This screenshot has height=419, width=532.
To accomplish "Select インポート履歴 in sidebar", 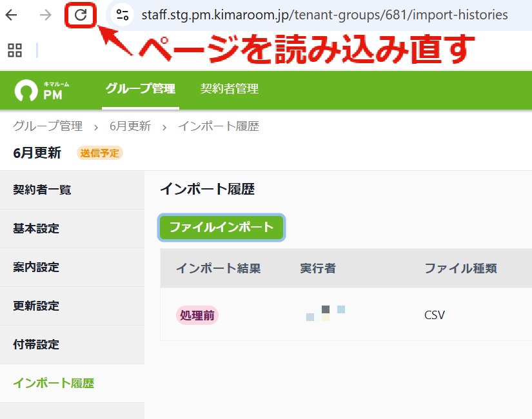I will tap(72, 383).
